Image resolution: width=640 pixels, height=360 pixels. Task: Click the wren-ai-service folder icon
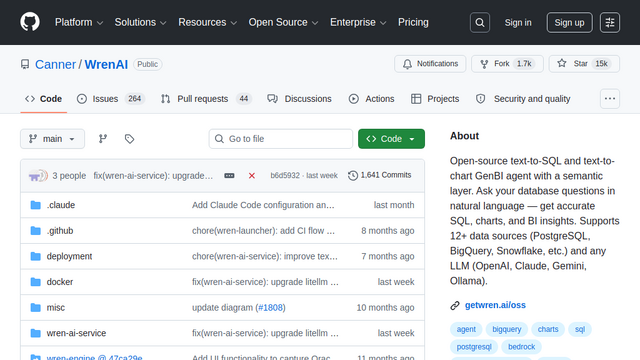36,333
